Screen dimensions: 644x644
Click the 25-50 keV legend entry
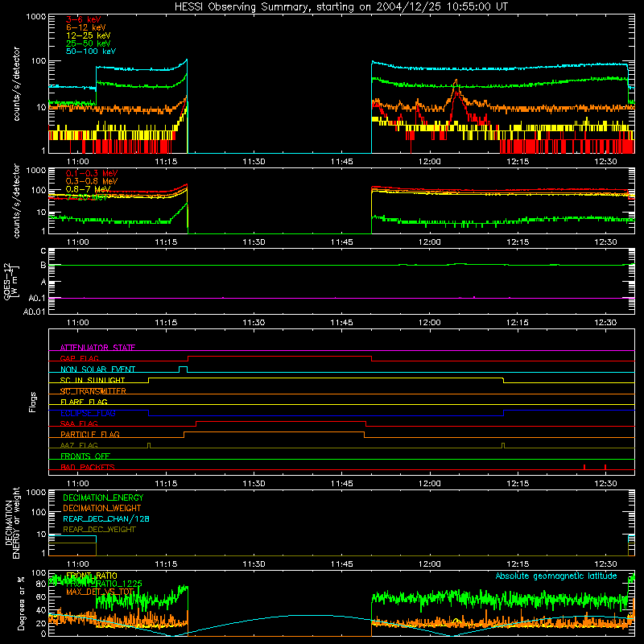(x=88, y=43)
